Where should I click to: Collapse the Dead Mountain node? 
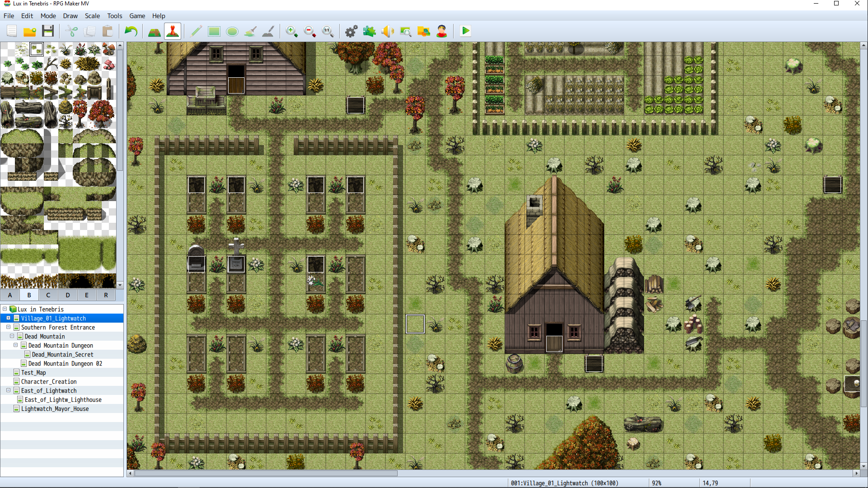(12, 336)
